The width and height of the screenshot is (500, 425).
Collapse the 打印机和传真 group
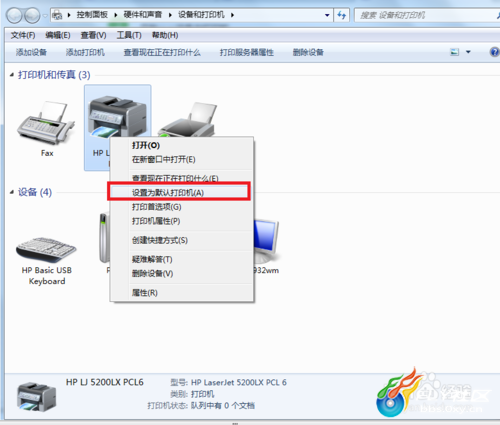[12, 75]
